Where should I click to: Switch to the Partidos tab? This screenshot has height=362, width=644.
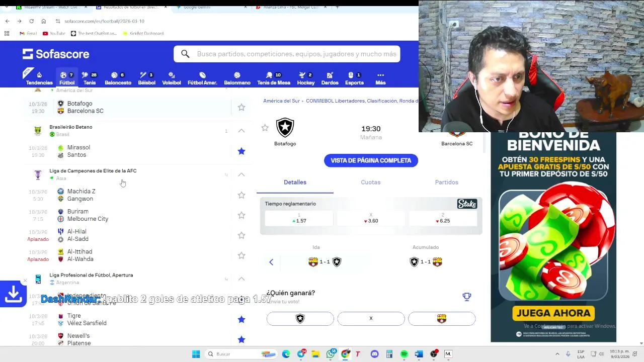pyautogui.click(x=446, y=182)
